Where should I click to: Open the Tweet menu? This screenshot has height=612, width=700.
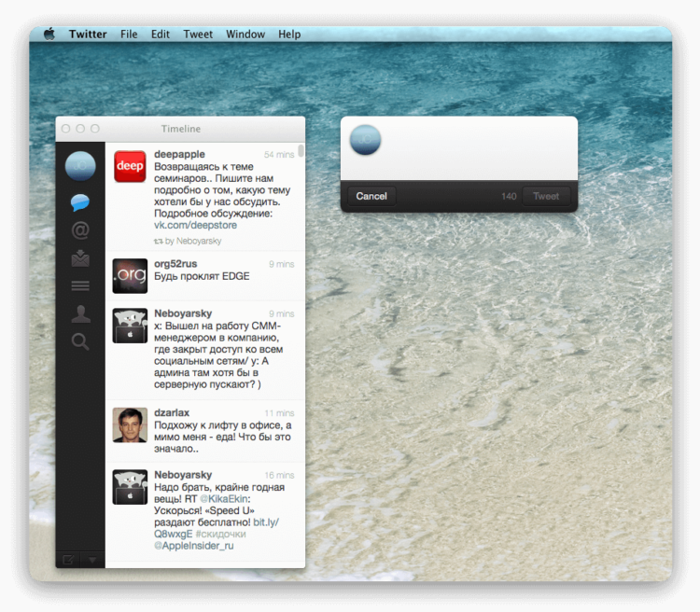click(198, 34)
